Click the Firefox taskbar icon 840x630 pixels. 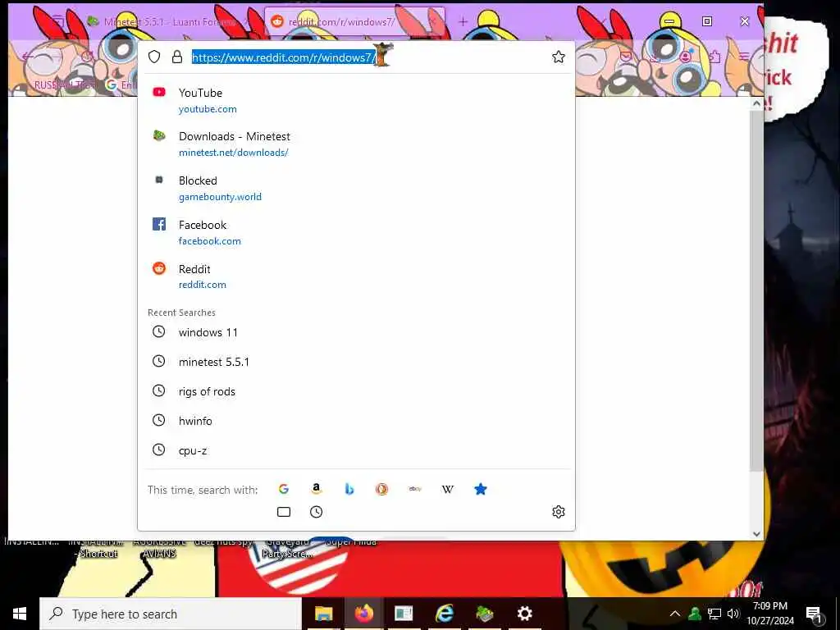coord(363,614)
